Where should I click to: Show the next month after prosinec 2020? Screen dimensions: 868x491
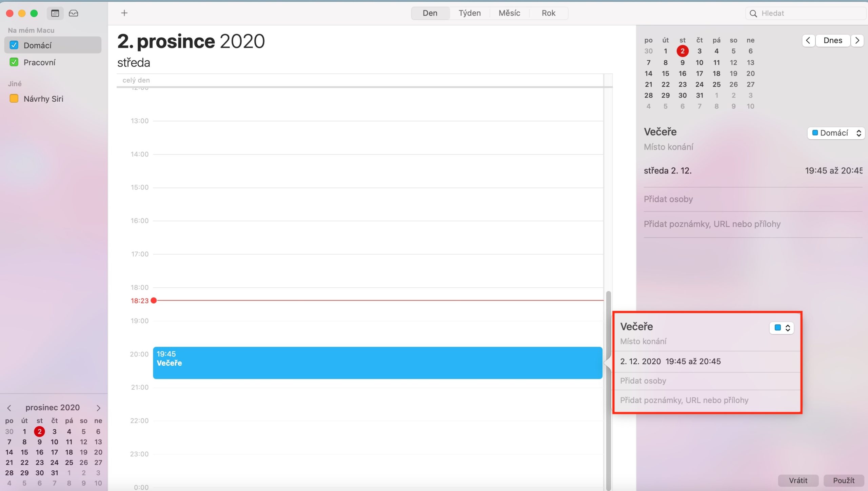pos(98,408)
